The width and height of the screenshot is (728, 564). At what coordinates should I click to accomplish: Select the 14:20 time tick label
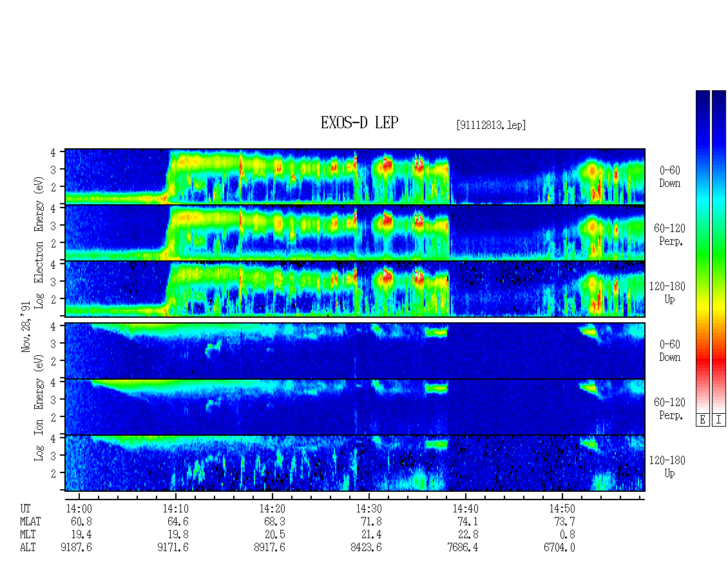[272, 509]
